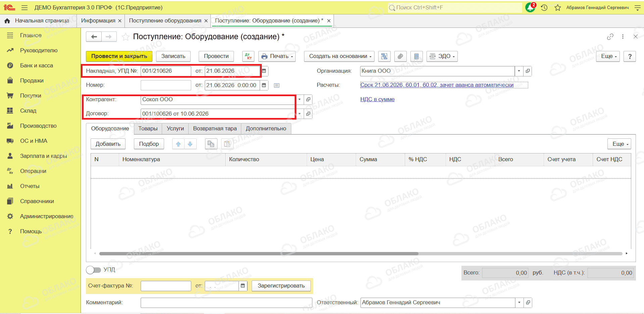Move table row up arrow
The image size is (644, 314).
(x=178, y=144)
